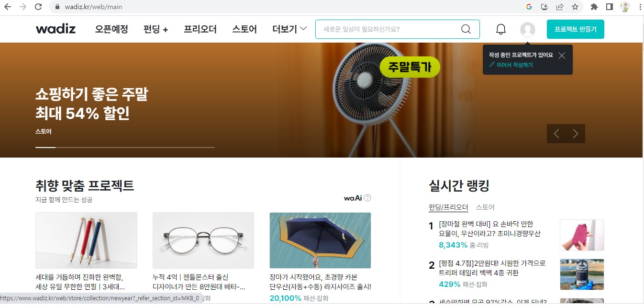Go to the next banner slide
Viewport: 644px width, 307px height.
[x=576, y=134]
